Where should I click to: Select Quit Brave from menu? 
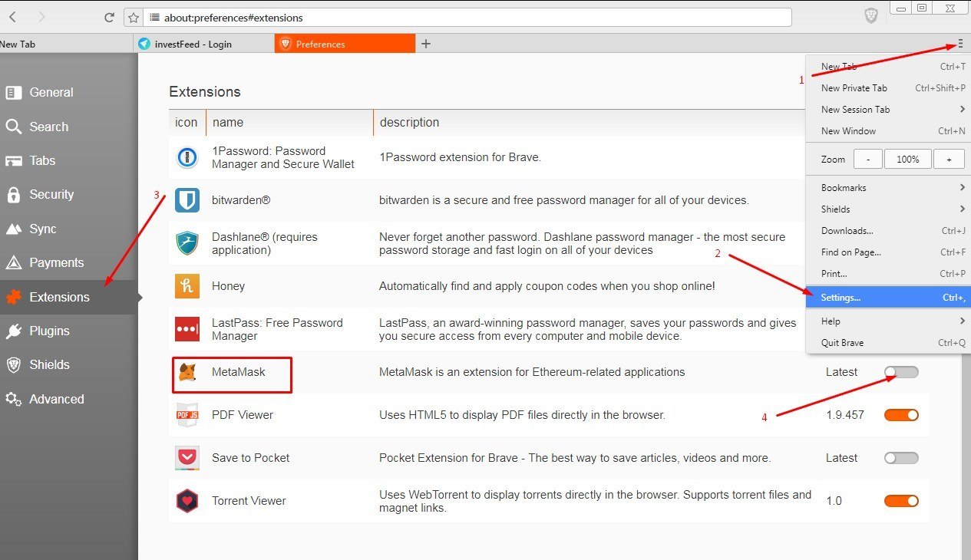pos(888,343)
